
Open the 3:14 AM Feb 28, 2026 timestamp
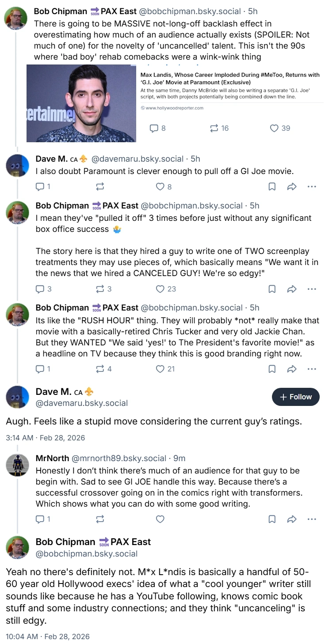click(45, 438)
